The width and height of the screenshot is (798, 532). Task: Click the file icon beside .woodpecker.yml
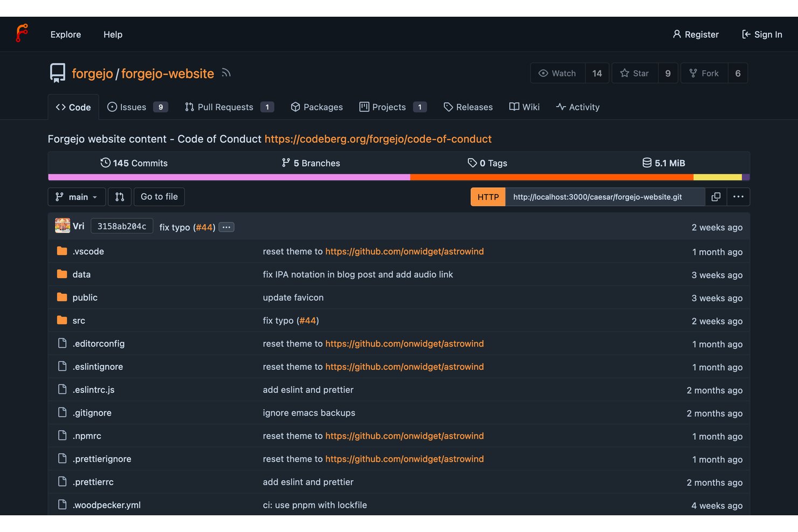click(63, 505)
